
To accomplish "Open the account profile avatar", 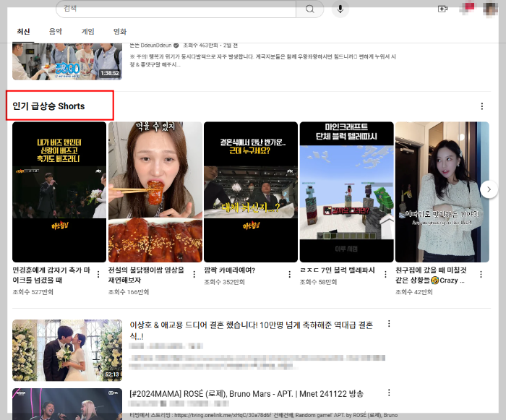I will (x=490, y=8).
